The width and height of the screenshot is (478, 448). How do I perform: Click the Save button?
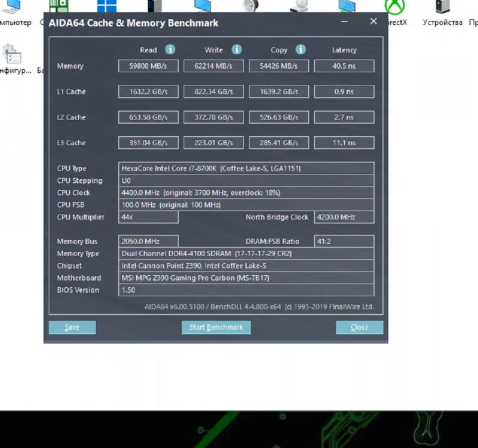tap(72, 327)
